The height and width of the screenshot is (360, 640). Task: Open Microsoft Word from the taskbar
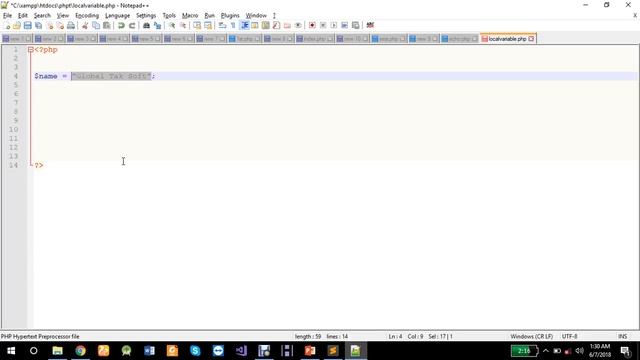149,351
